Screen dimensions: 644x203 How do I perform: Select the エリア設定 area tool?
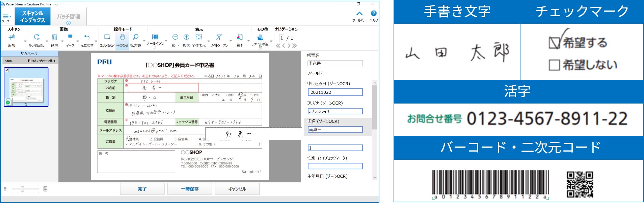pos(107,37)
